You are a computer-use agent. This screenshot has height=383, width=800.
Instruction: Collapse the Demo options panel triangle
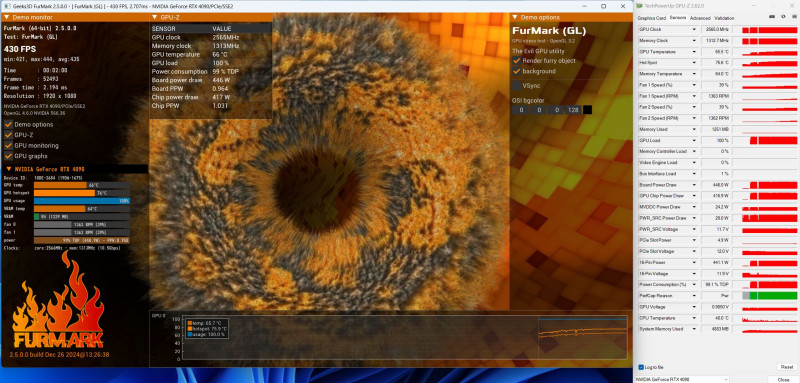tap(516, 17)
